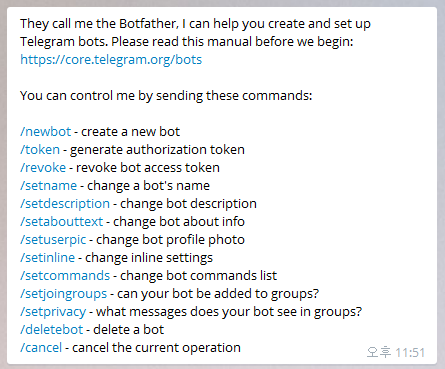Choose the /deletebot command

(52, 330)
